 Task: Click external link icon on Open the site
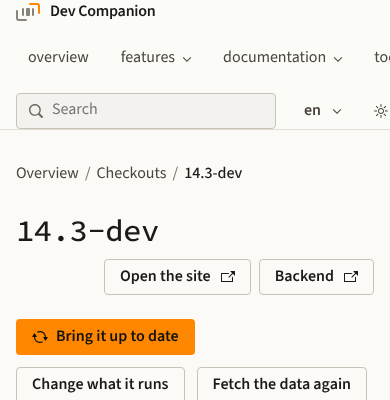(x=228, y=277)
